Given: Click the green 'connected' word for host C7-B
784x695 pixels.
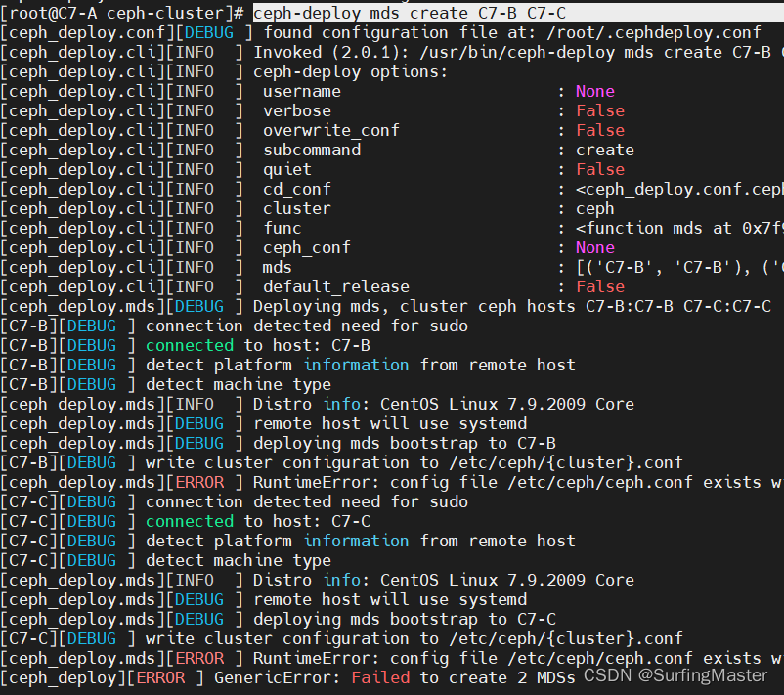Looking at the screenshot, I should pyautogui.click(x=190, y=345).
